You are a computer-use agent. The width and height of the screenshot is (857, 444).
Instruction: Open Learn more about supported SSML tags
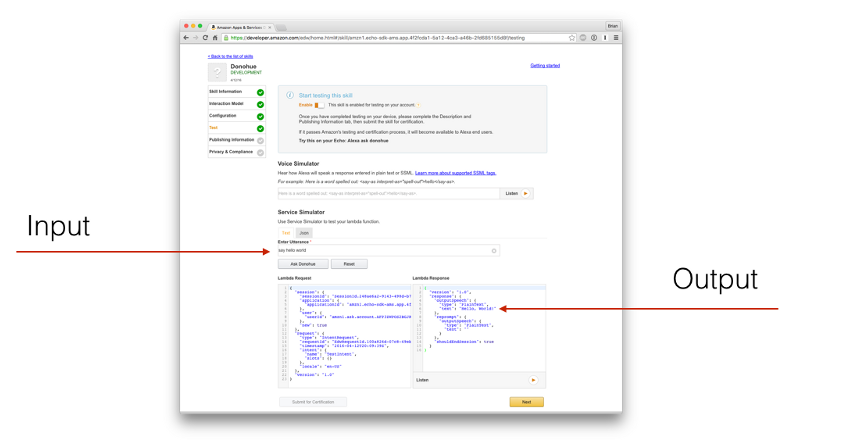click(x=455, y=173)
